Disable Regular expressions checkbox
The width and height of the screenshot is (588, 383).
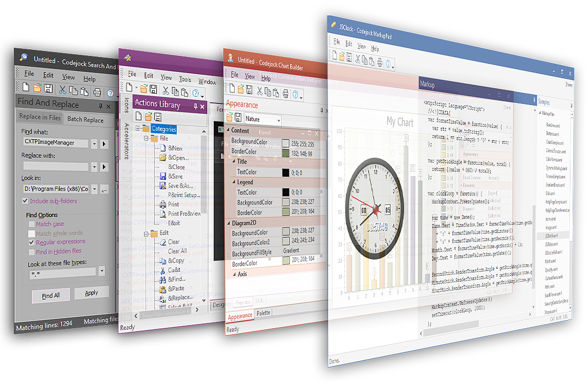32,242
